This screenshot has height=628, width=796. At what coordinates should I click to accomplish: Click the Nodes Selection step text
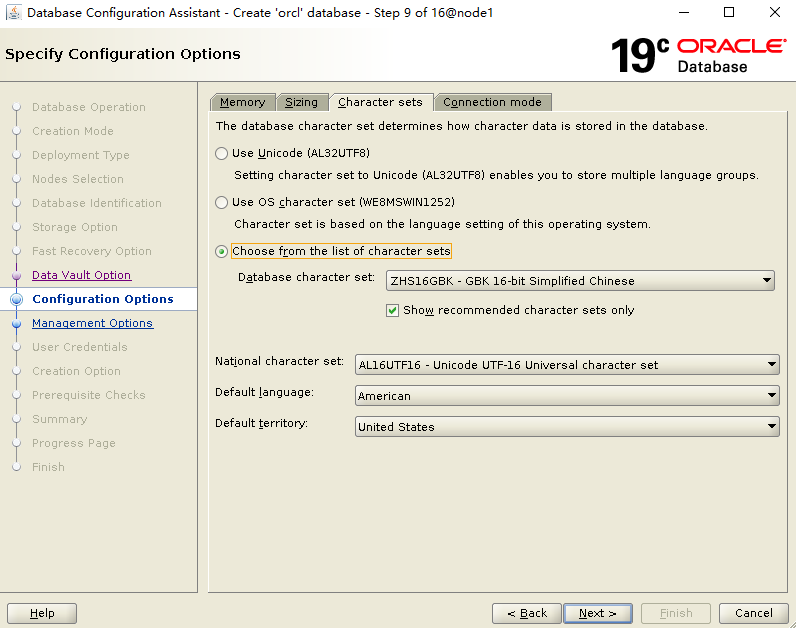pyautogui.click(x=78, y=179)
